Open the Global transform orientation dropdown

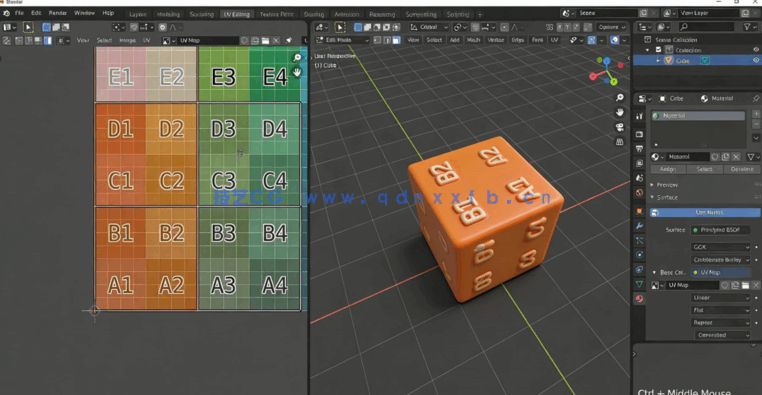click(x=429, y=27)
